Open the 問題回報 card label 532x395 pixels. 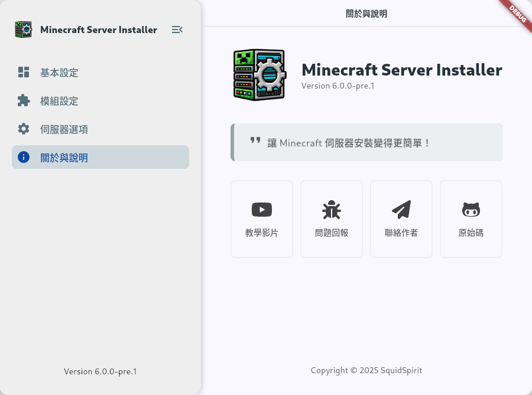[332, 233]
